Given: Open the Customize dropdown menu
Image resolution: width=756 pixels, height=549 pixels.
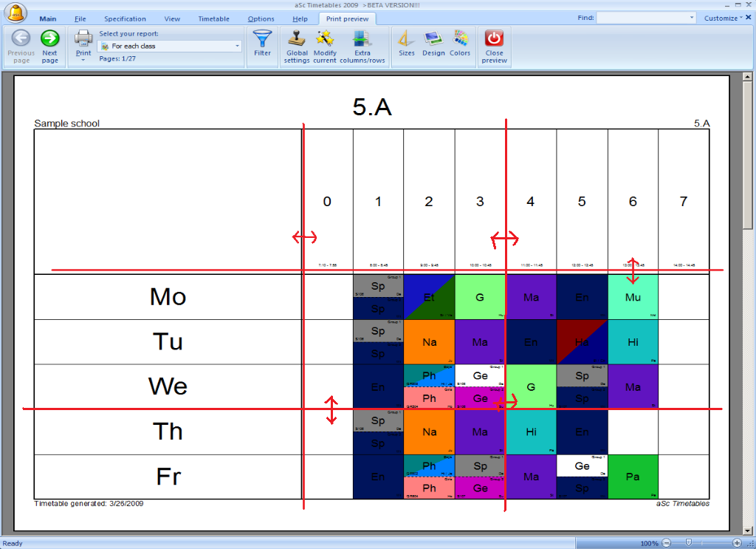Looking at the screenshot, I should pos(723,18).
